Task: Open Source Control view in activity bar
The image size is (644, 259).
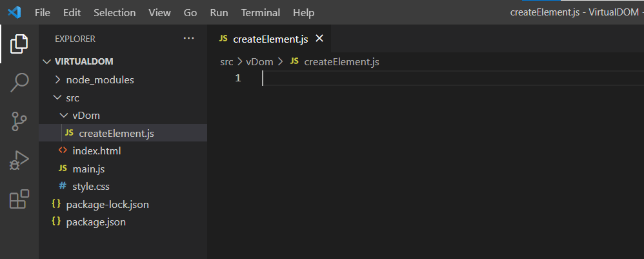Action: (x=19, y=121)
